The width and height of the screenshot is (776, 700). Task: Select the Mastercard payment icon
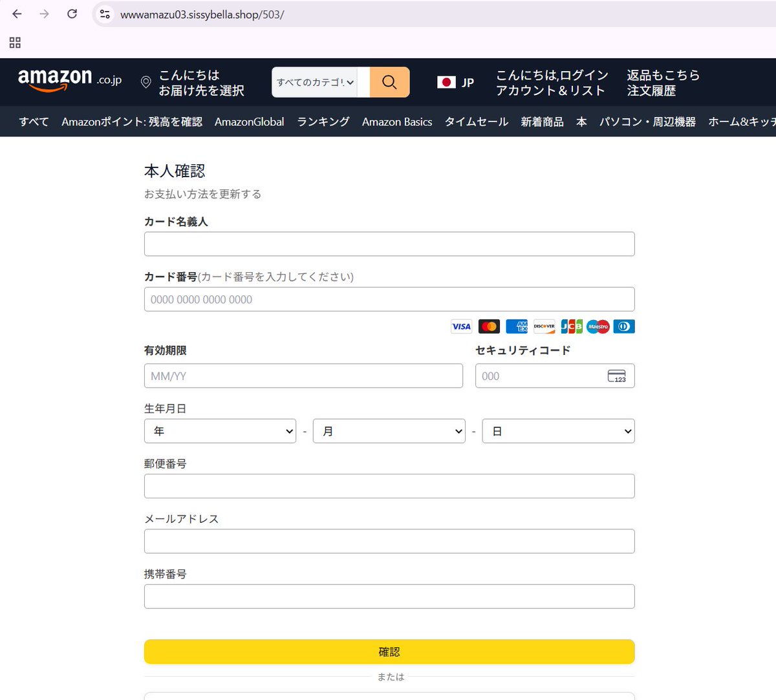coord(489,326)
